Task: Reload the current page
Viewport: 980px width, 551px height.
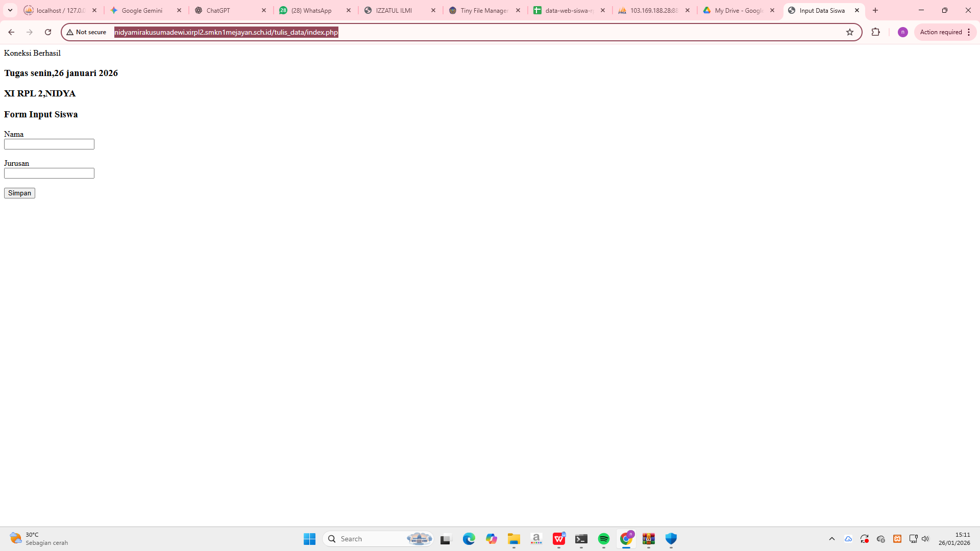Action: (x=48, y=32)
